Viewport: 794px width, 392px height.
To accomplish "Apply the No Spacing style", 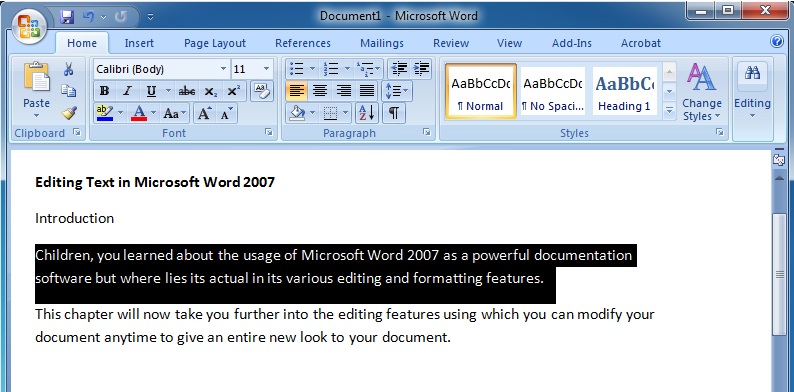I will click(x=552, y=91).
